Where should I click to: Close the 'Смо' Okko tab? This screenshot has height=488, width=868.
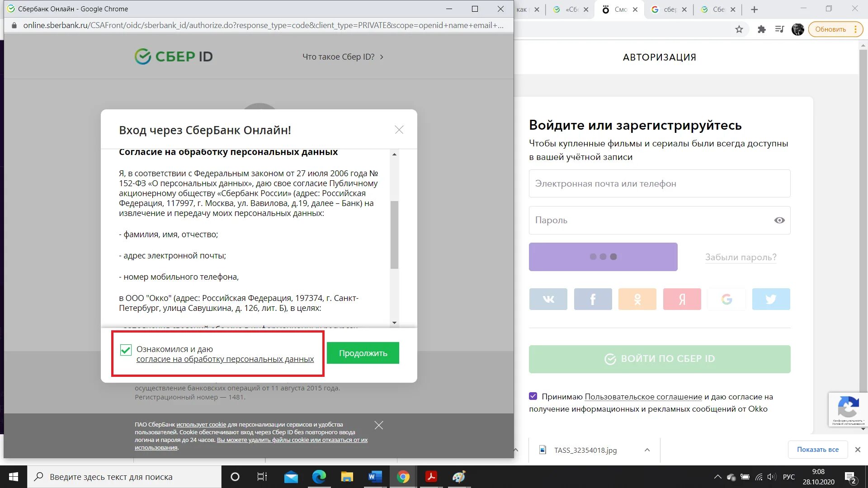pyautogui.click(x=635, y=9)
